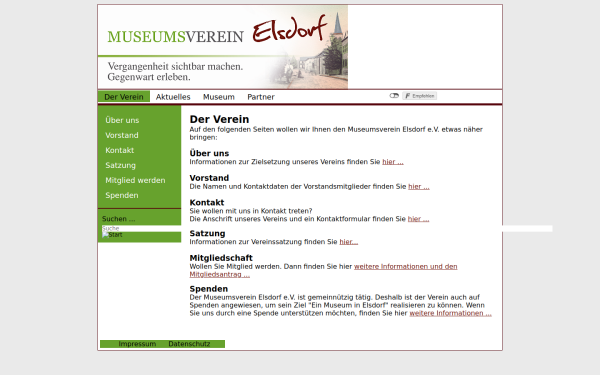
Task: Open Vorstand in the sidebar
Action: point(122,135)
